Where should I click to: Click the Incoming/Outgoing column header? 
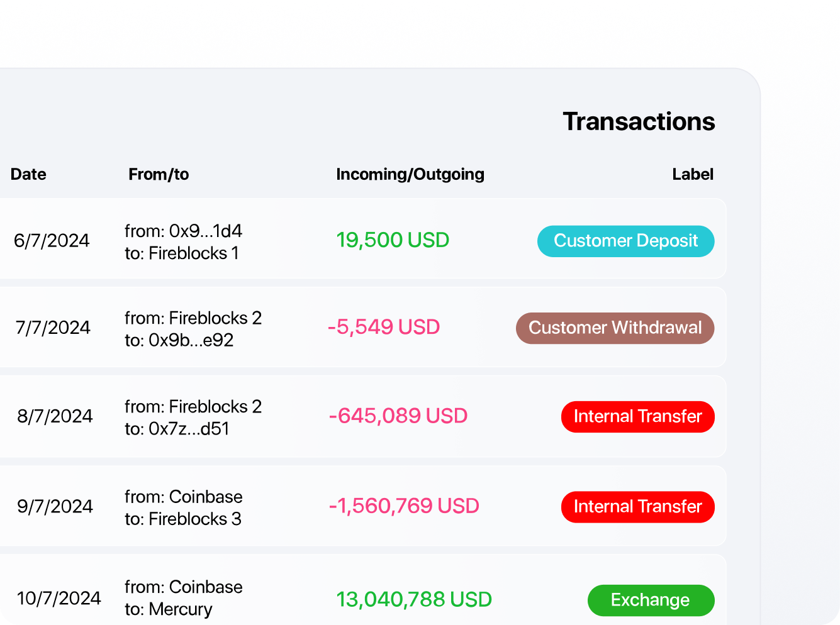tap(410, 174)
